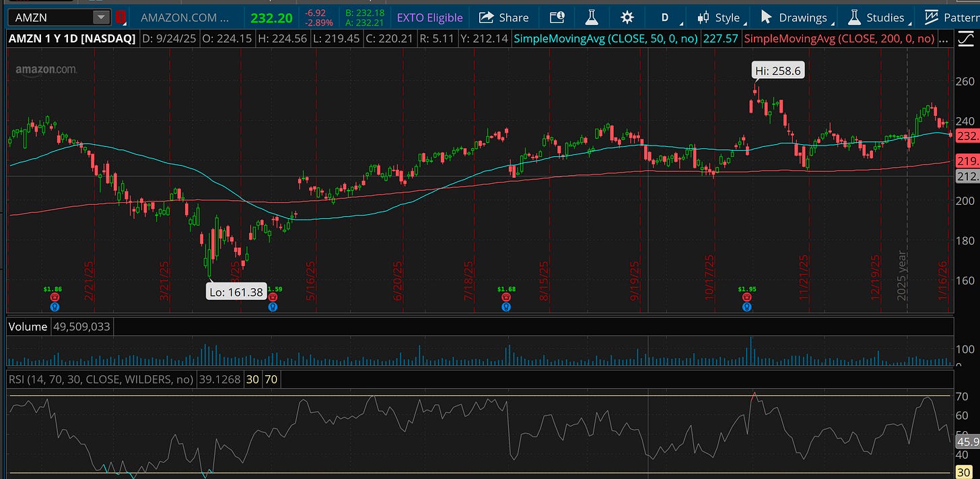
Task: Click the RSI oversold 30 label box
Action: pos(252,379)
